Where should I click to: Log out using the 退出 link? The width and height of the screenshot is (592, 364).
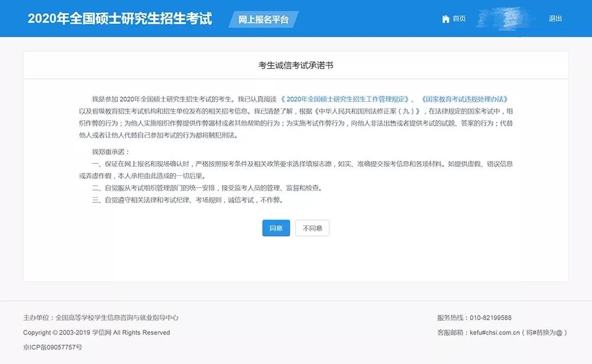click(x=555, y=19)
